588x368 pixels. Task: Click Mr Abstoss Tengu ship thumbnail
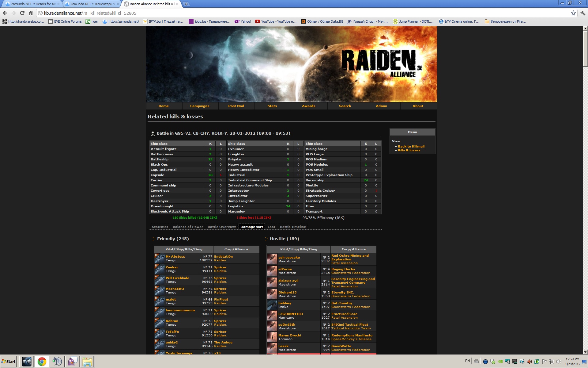[x=159, y=259]
